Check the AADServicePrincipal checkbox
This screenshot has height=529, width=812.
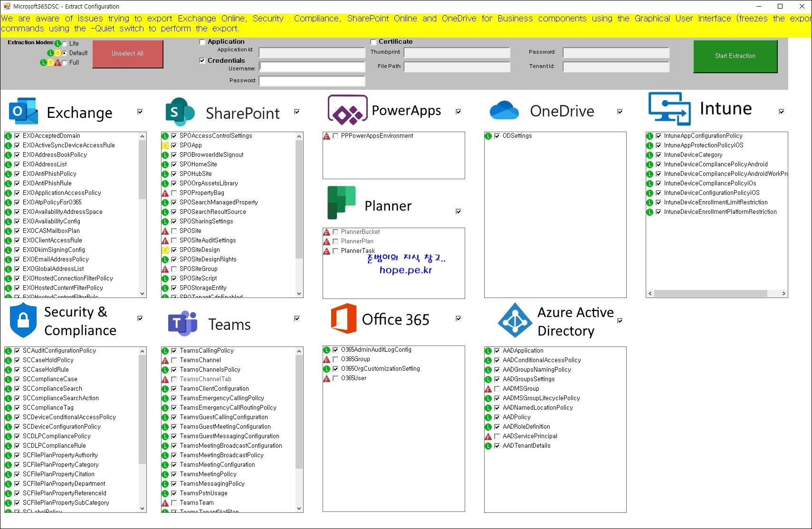pos(497,436)
